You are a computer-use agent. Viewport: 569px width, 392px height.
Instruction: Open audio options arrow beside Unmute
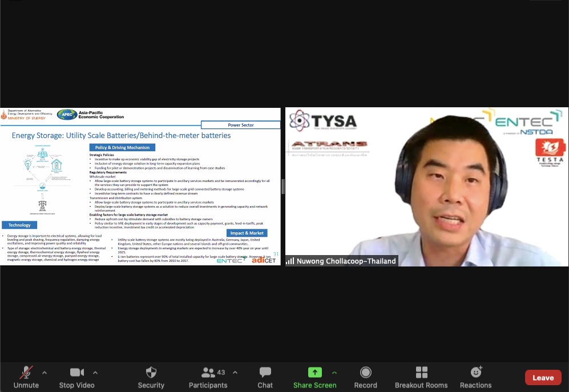pyautogui.click(x=45, y=373)
